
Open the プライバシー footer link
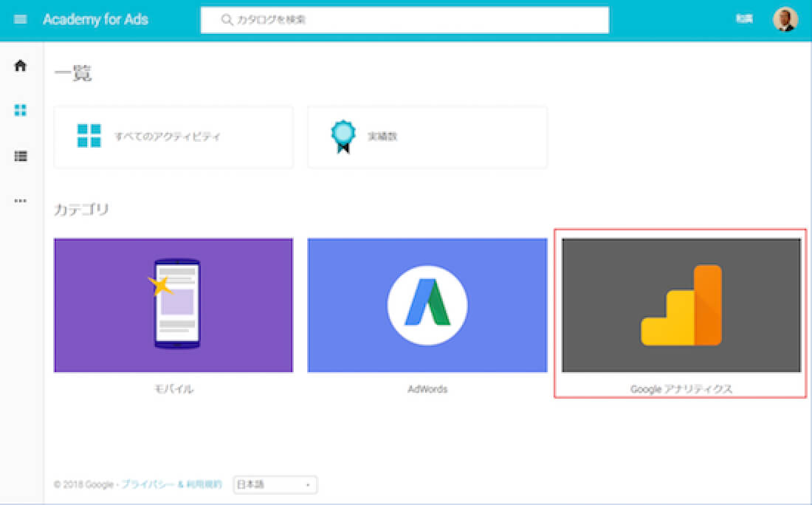(148, 485)
